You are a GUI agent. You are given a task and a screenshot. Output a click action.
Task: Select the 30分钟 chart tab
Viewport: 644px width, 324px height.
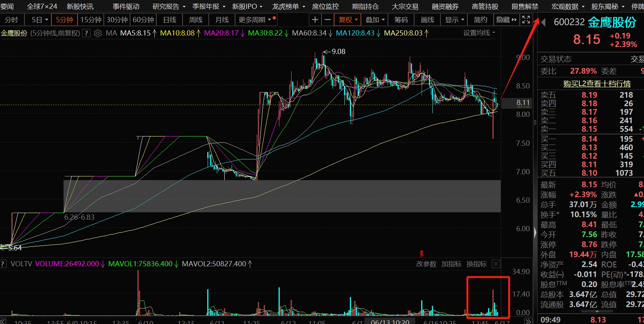117,20
